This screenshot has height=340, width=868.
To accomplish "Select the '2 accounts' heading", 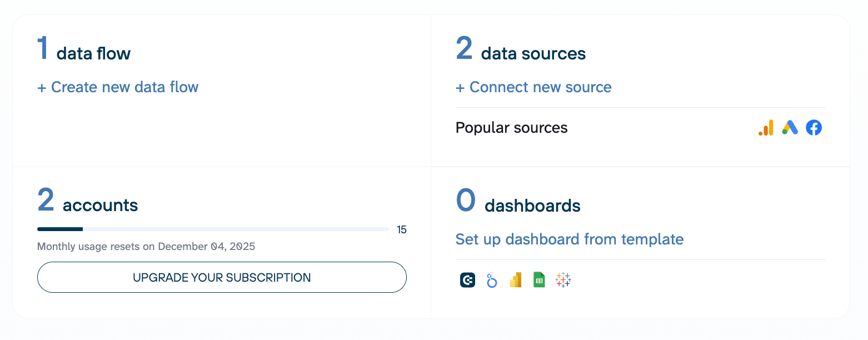I will 88,202.
